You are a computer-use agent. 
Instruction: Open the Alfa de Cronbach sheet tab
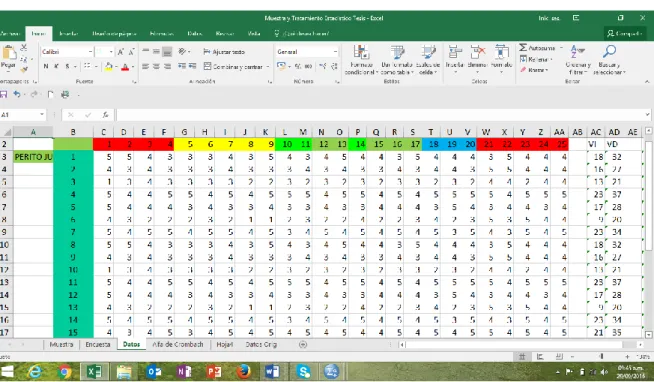(x=178, y=344)
